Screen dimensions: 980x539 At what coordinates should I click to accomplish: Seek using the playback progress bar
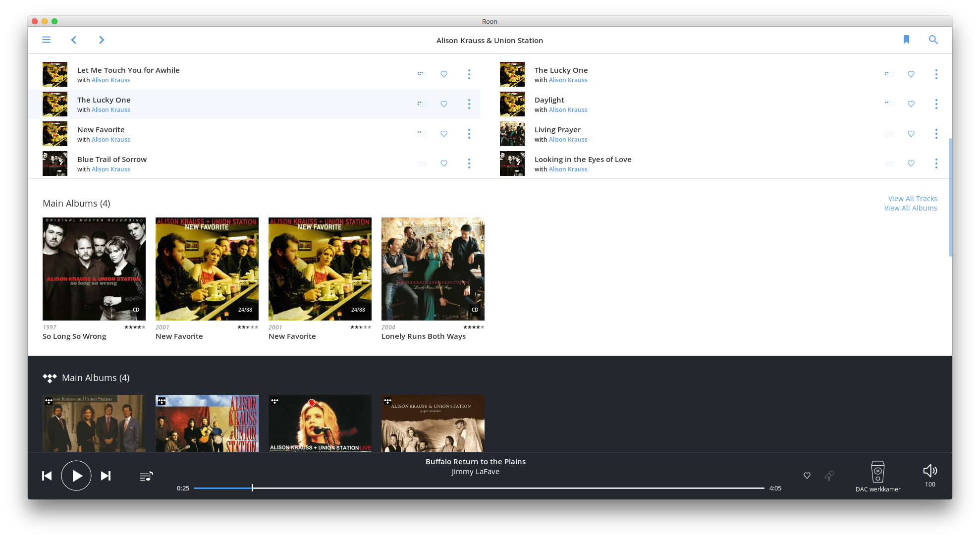[479, 488]
